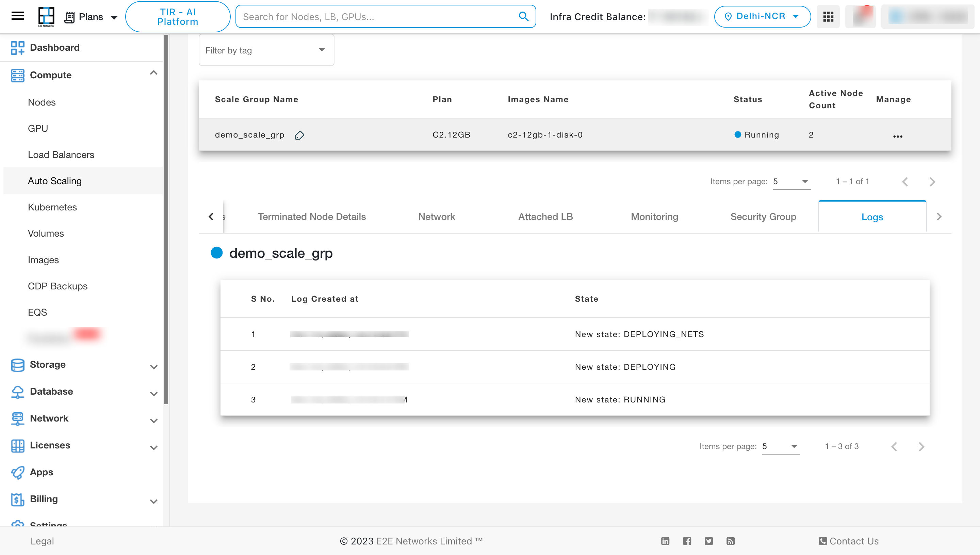Go to next scale groups page
The width and height of the screenshot is (980, 555).
pyautogui.click(x=932, y=182)
